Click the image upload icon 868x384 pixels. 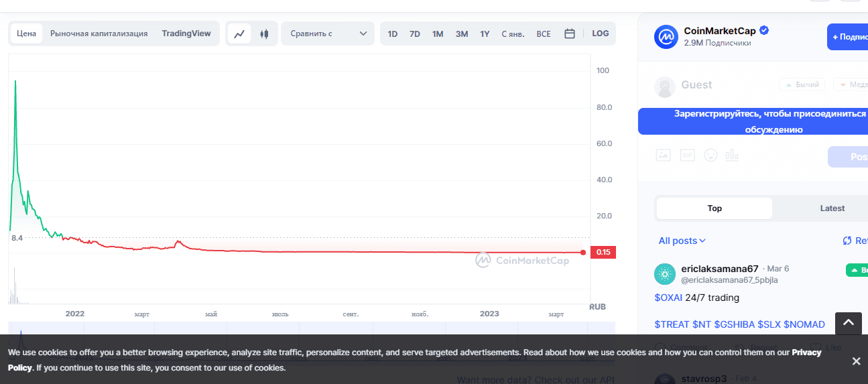(x=663, y=155)
